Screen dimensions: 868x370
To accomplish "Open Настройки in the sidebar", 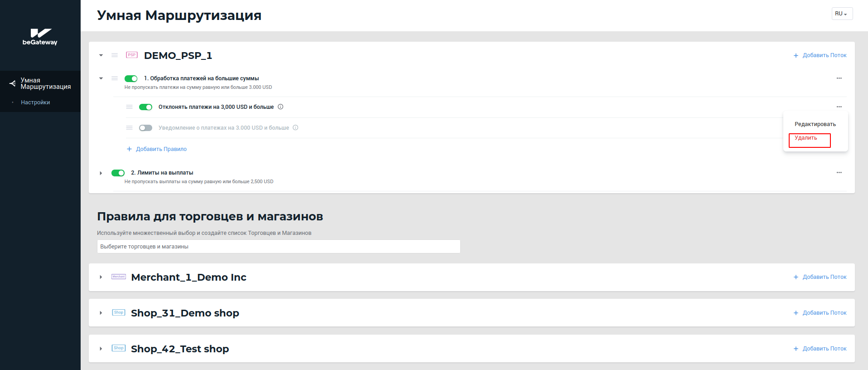I will 35,102.
